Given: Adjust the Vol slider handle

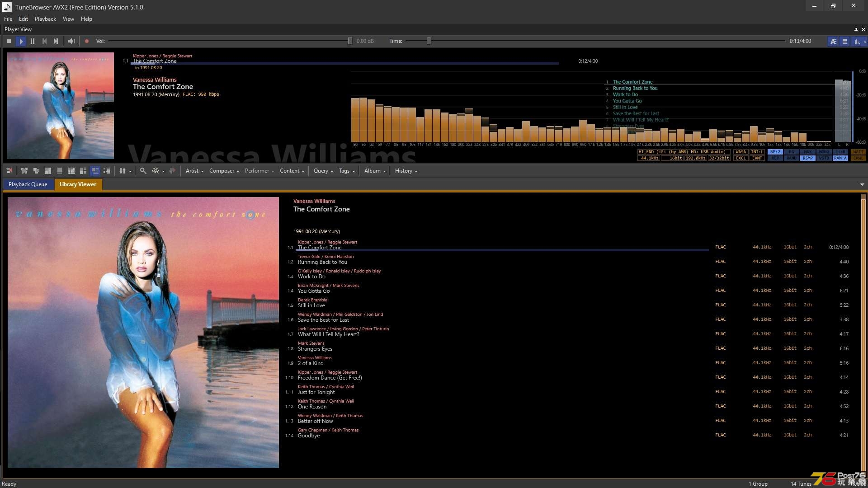Looking at the screenshot, I should (x=350, y=41).
